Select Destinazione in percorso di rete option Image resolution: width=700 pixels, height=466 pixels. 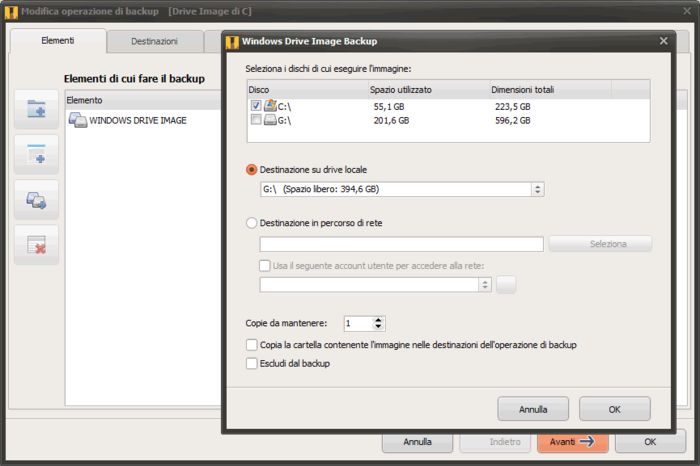252,223
